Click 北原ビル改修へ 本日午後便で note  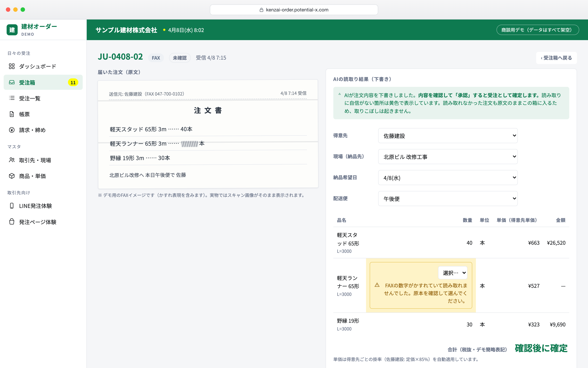148,175
